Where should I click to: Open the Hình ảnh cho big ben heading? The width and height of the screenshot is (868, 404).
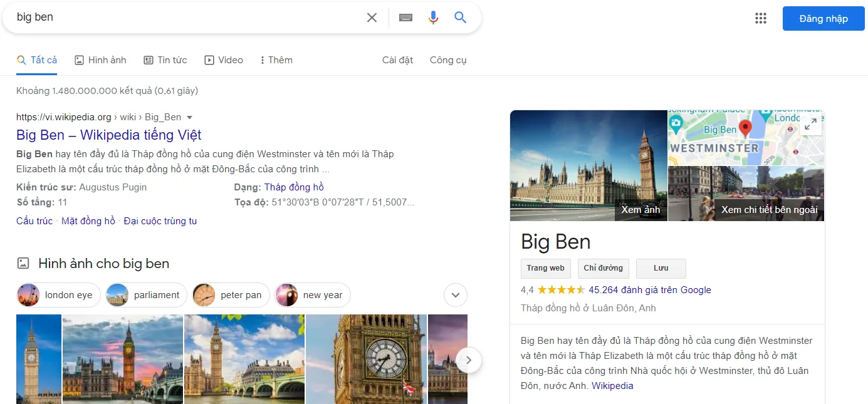(x=103, y=264)
